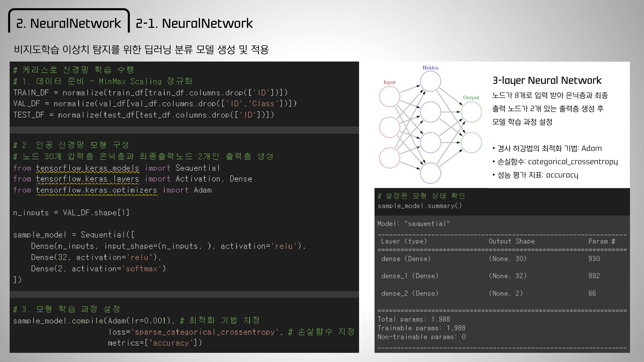The height and width of the screenshot is (362, 644).
Task: Click the Dense(n_inputs, input_shape...) code line
Action: 168,246
